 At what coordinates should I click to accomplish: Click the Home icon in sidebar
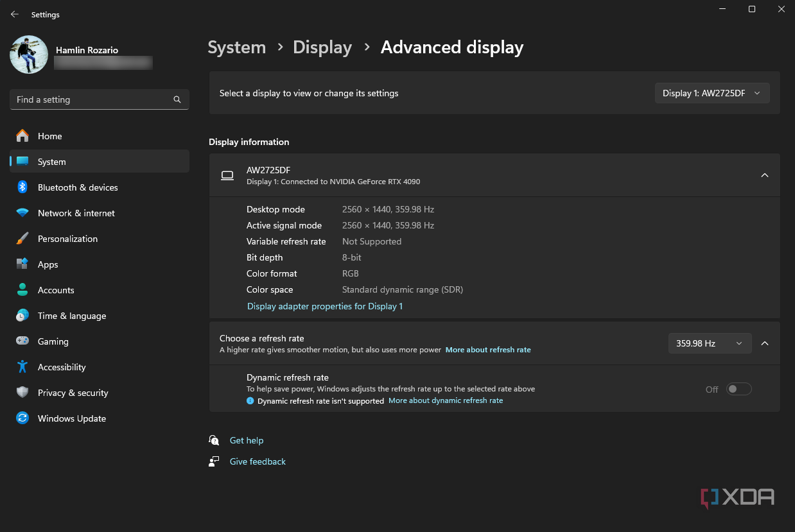[x=22, y=136]
